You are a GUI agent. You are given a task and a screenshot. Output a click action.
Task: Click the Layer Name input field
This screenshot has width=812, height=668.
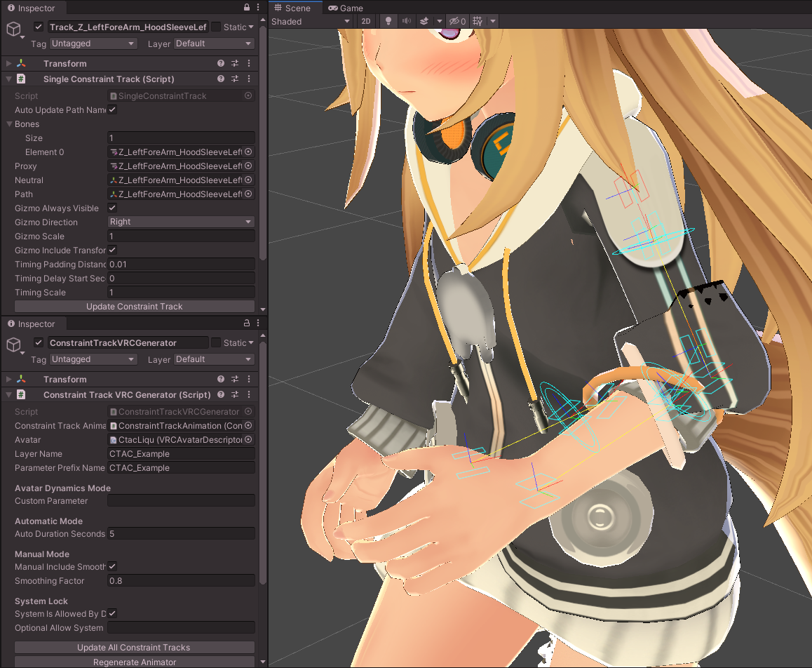[x=181, y=453]
